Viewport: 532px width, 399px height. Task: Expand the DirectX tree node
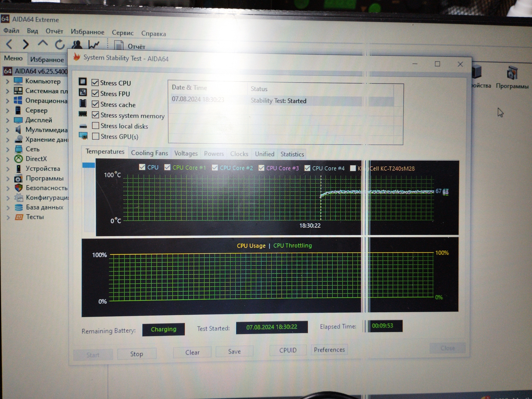pyautogui.click(x=8, y=159)
